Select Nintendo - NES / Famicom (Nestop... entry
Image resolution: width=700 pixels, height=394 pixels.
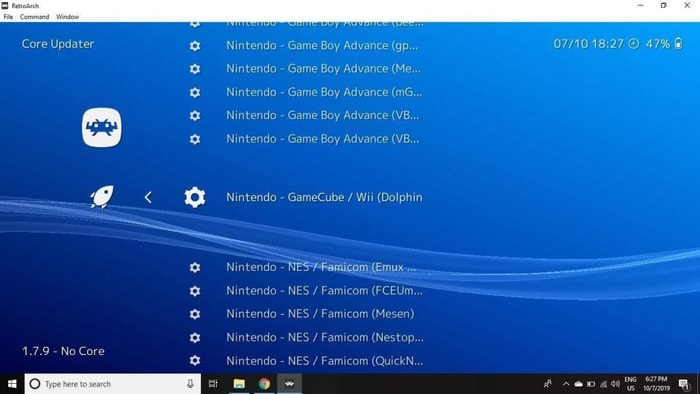click(325, 337)
